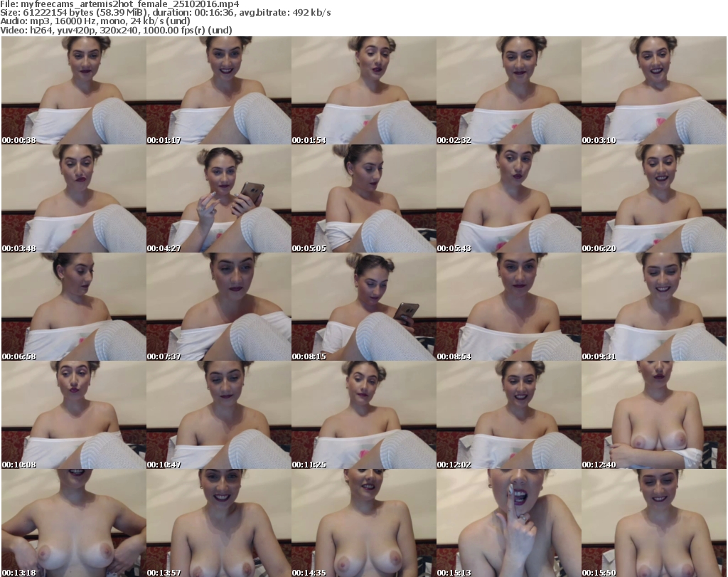The image size is (728, 577).
Task: Select the thumbnail frame stamped 00:01:17
Action: (x=219, y=90)
